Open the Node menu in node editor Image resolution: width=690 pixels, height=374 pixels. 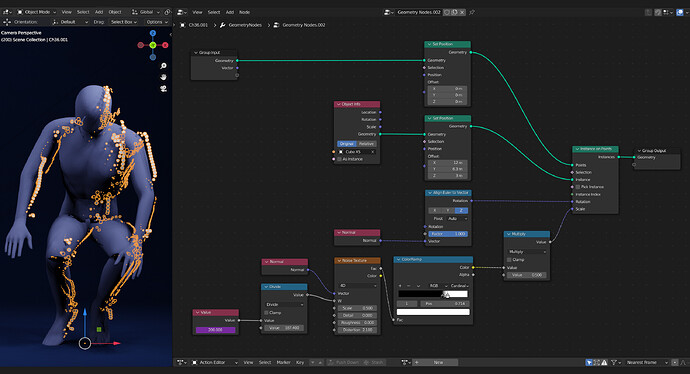click(244, 12)
